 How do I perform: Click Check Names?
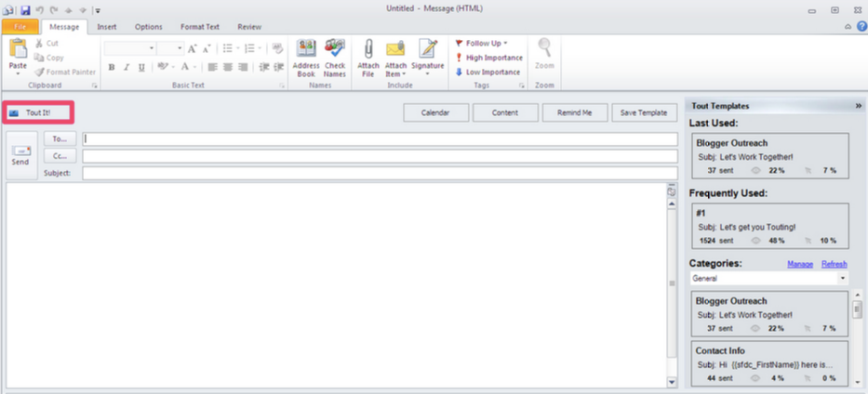coord(335,58)
